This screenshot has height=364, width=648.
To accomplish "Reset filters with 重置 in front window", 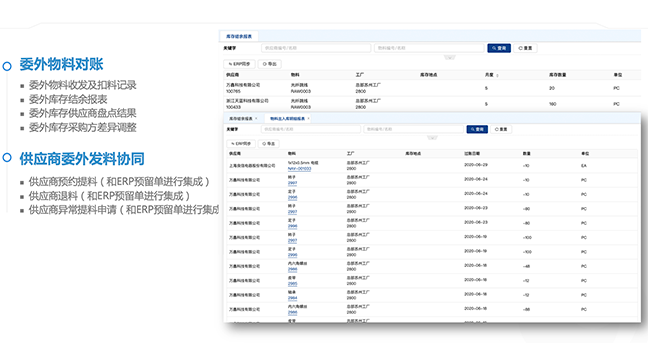I will coord(501,129).
